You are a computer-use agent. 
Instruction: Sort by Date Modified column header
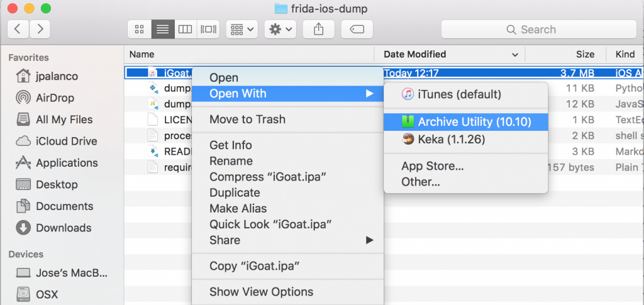450,54
